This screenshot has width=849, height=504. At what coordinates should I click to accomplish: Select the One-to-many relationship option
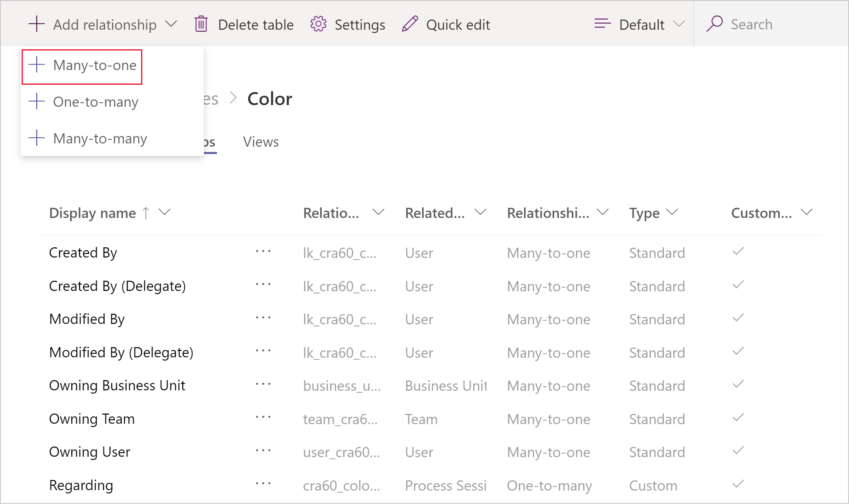click(97, 101)
